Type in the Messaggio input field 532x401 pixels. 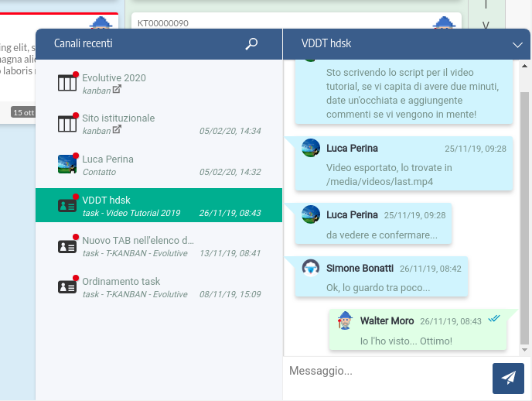[x=387, y=372]
